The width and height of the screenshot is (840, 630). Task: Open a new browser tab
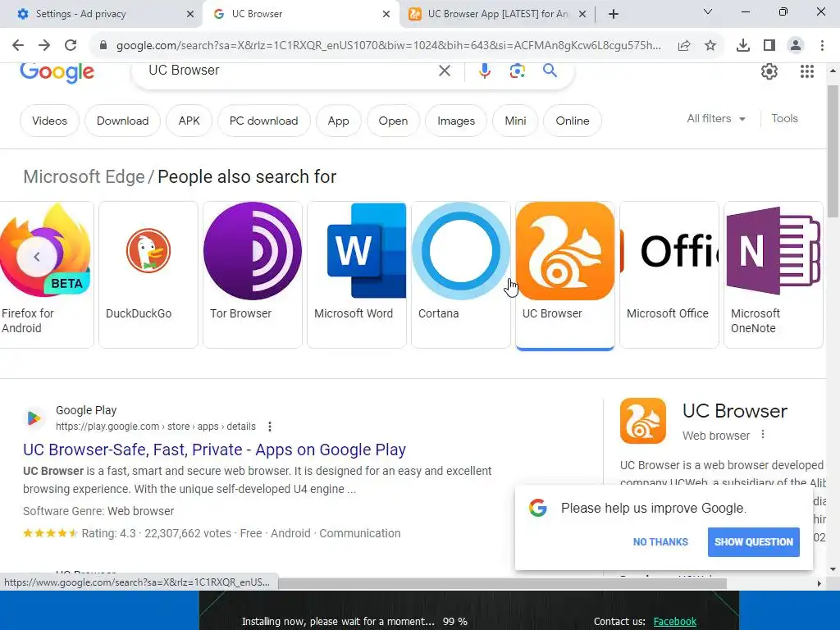click(x=614, y=14)
